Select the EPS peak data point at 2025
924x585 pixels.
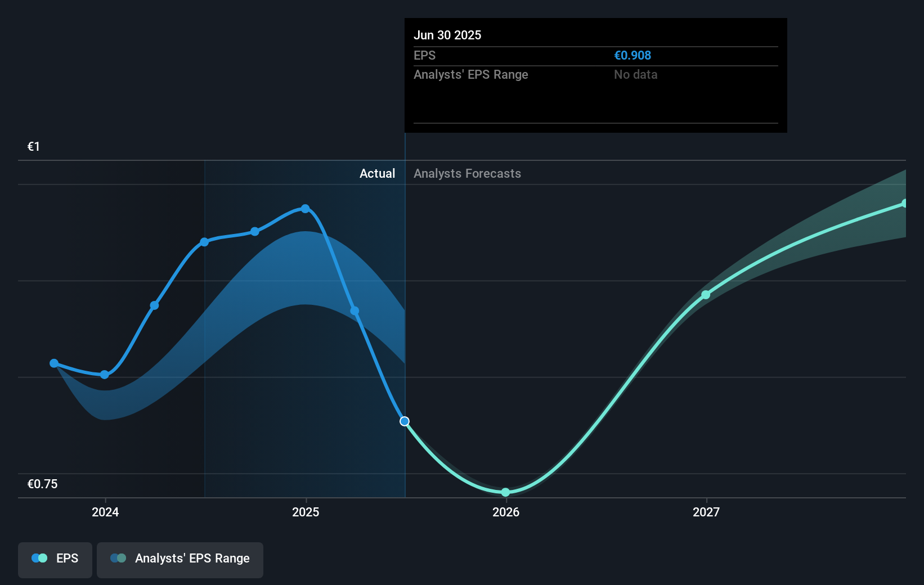305,209
